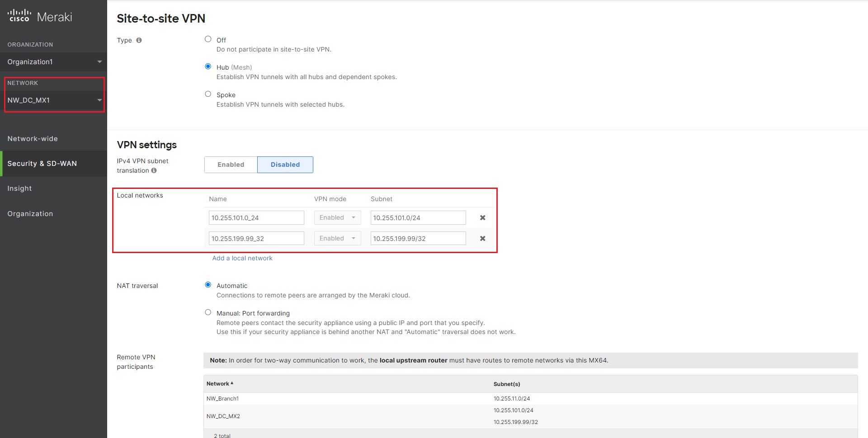868x438 pixels.
Task: Open the Insight sidebar section
Action: [x=19, y=188]
